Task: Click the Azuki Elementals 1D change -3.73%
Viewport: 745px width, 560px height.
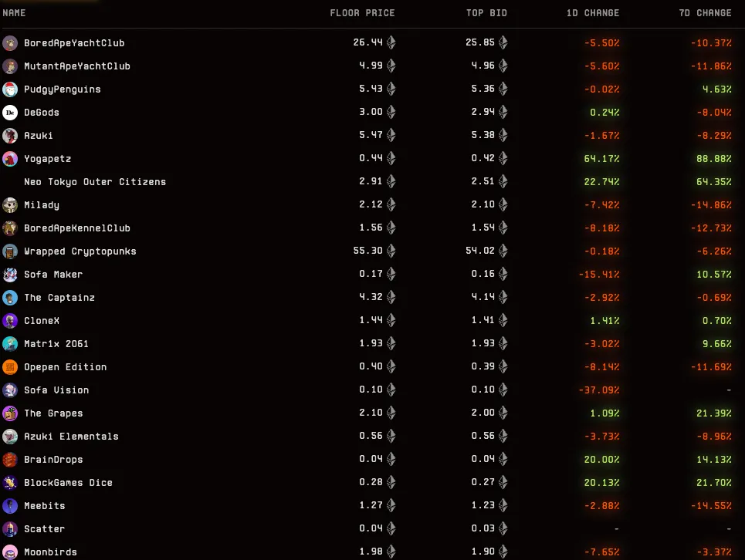Action: pyautogui.click(x=602, y=436)
